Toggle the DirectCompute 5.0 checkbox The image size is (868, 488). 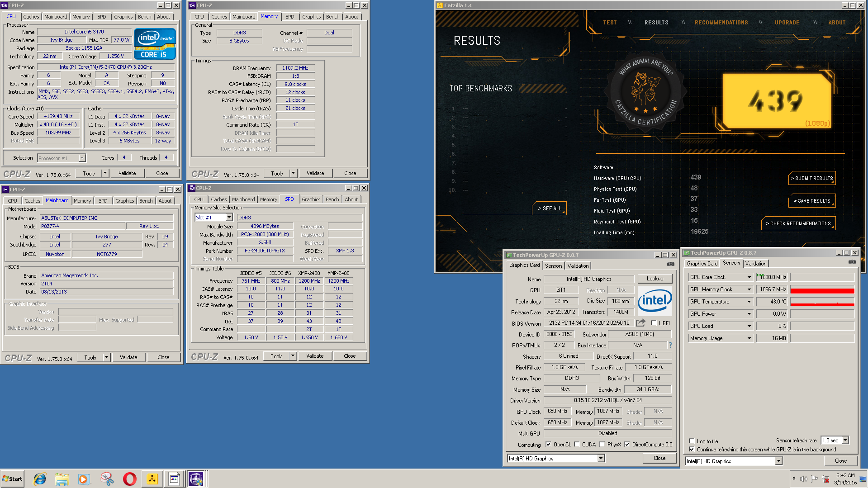coord(627,445)
